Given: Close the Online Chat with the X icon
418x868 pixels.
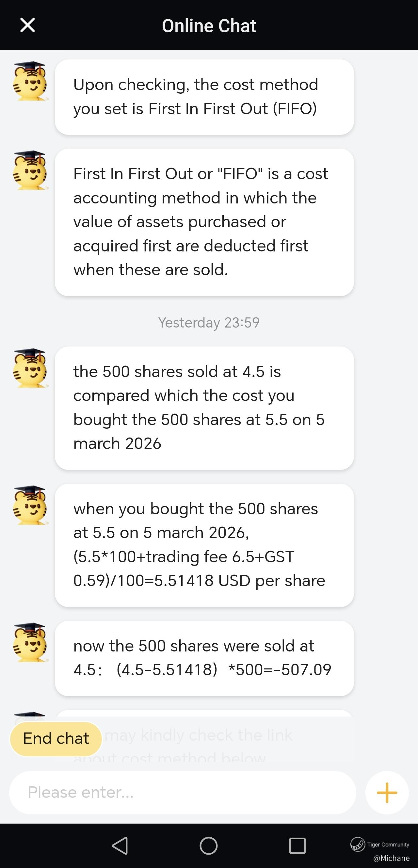Looking at the screenshot, I should click(28, 25).
